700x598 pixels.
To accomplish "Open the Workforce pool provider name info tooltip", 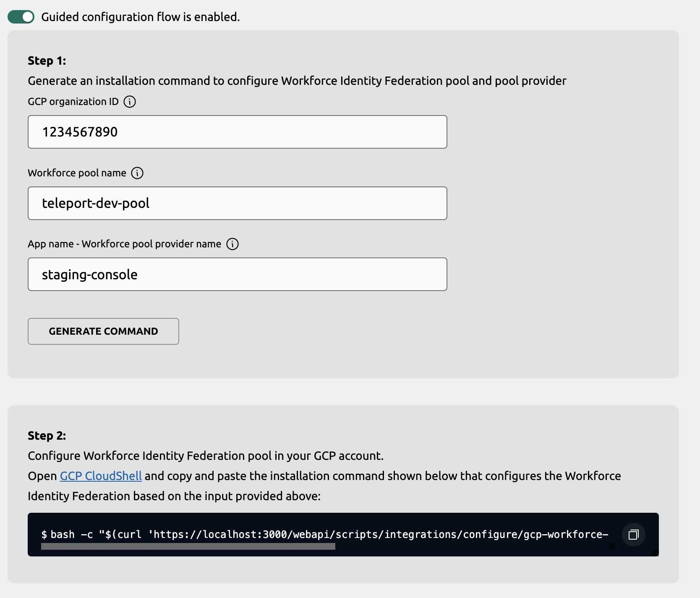I will [x=232, y=244].
